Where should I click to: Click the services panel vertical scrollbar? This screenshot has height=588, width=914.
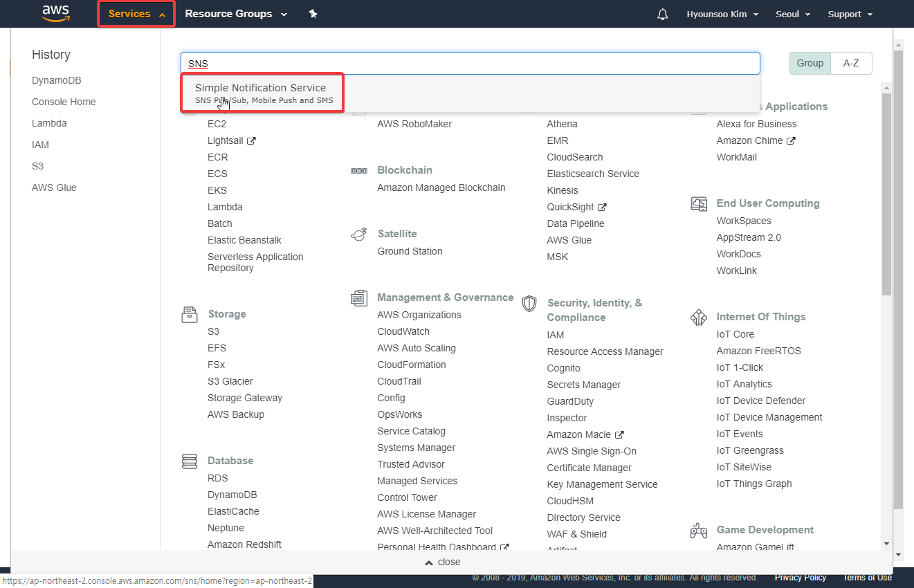point(886,196)
